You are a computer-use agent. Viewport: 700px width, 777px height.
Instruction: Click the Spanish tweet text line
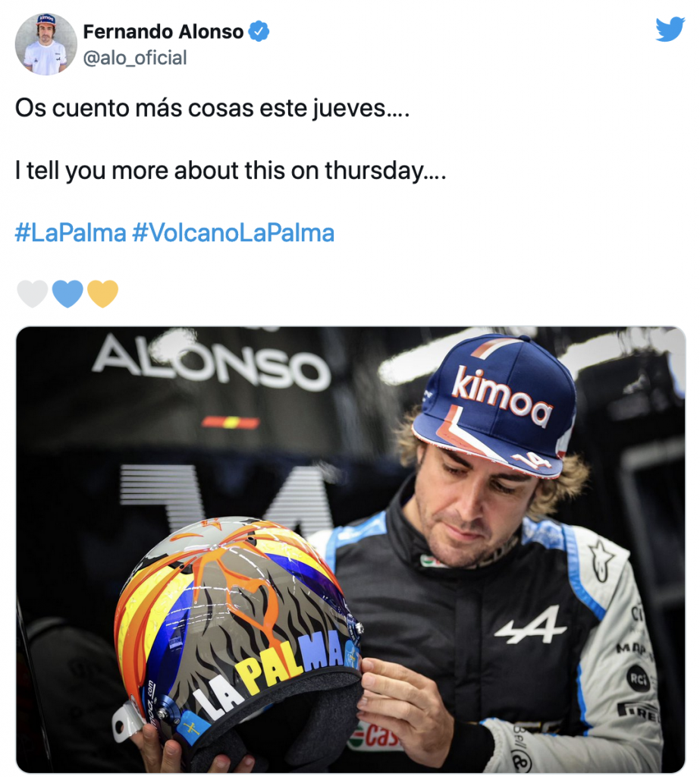click(212, 108)
